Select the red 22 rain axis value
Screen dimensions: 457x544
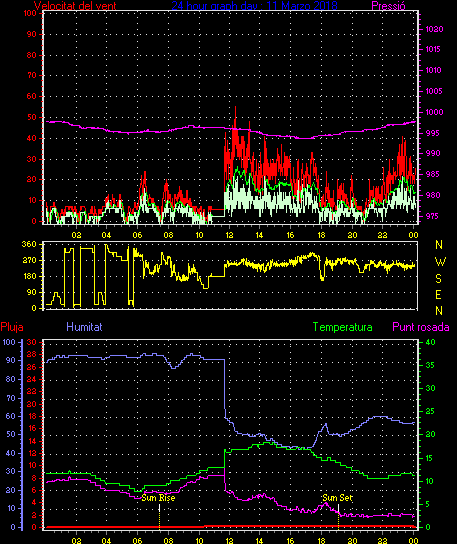(x=32, y=391)
